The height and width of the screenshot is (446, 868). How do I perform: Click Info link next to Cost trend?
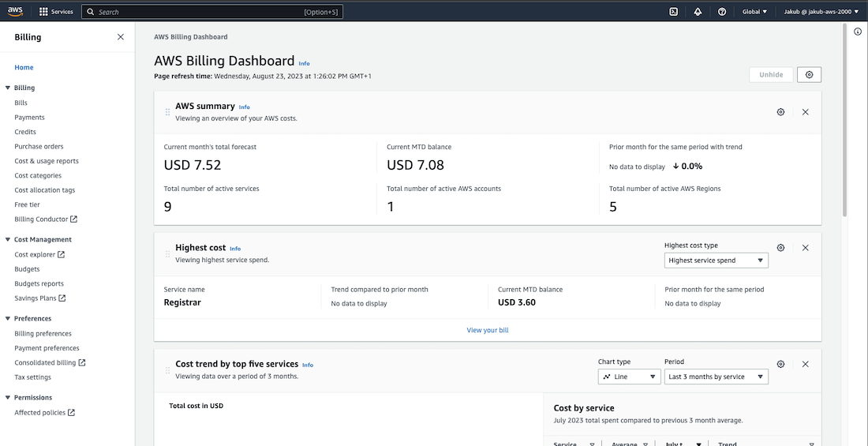pos(308,365)
